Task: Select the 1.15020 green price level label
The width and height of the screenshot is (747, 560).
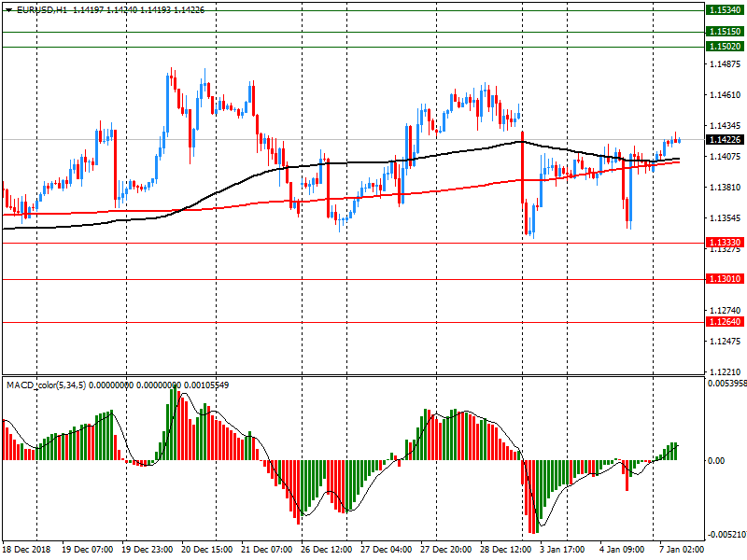Action: (725, 47)
